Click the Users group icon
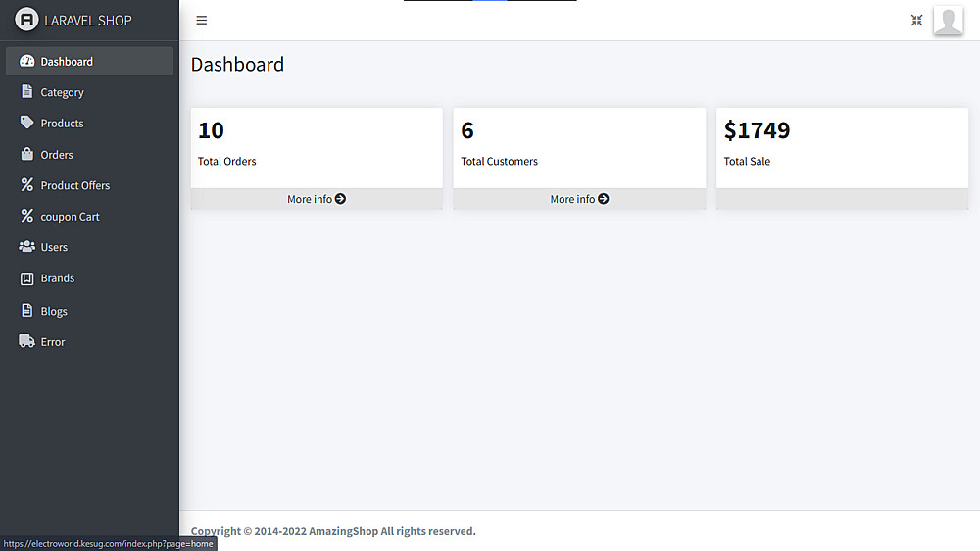The height and width of the screenshot is (551, 980). 27,247
